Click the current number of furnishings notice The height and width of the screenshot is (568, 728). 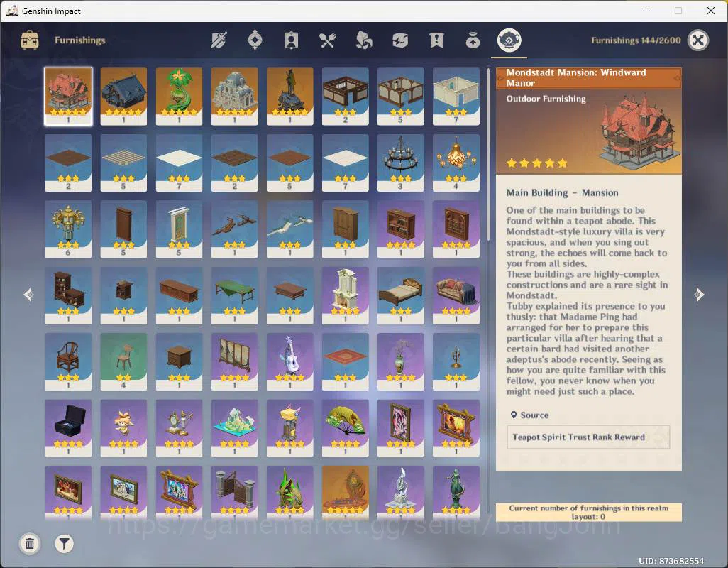589,513
